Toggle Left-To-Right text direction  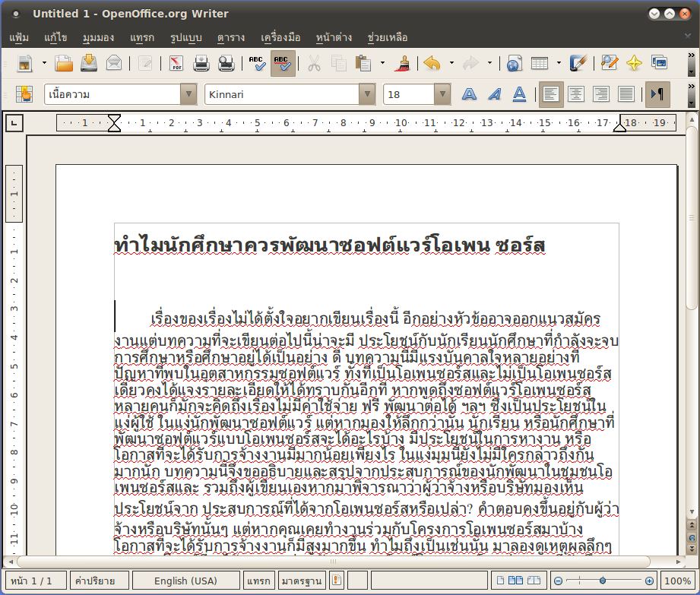[x=657, y=94]
